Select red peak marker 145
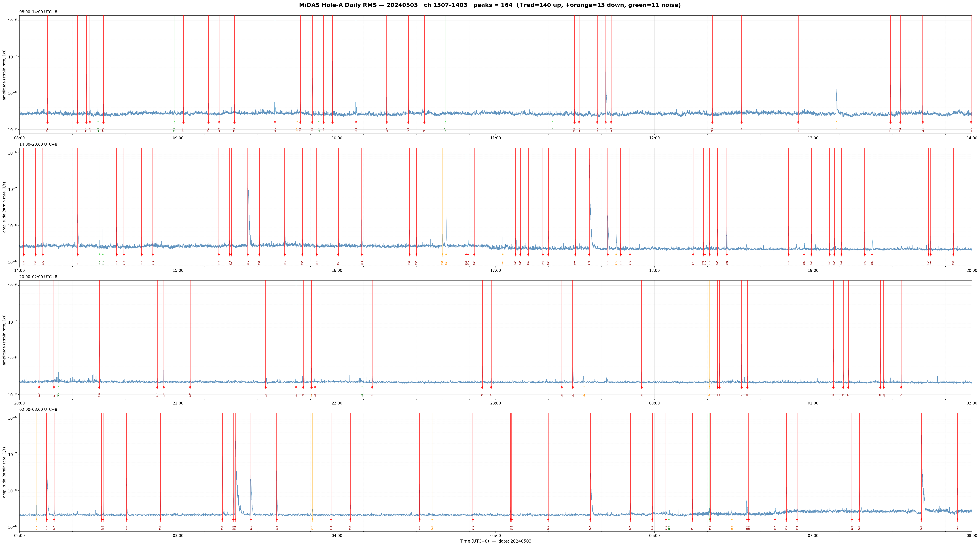The width and height of the screenshot is (980, 546). [x=548, y=519]
